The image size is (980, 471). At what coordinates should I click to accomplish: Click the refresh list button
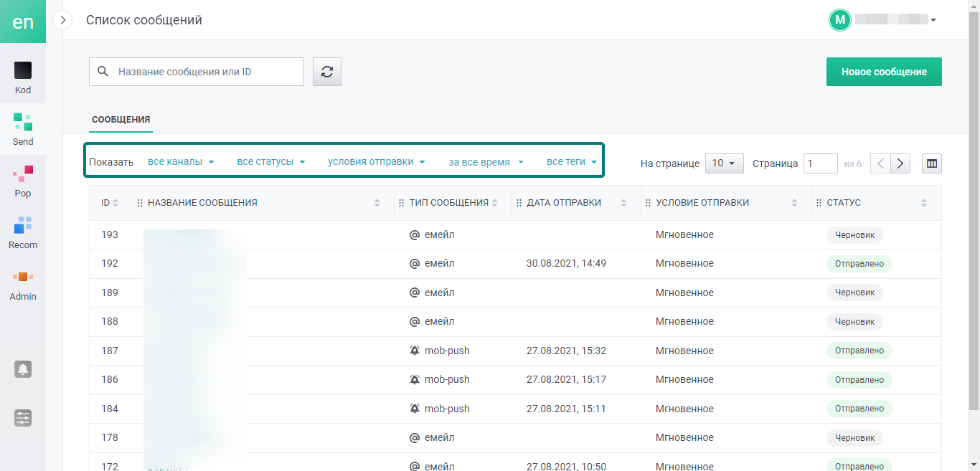[327, 72]
